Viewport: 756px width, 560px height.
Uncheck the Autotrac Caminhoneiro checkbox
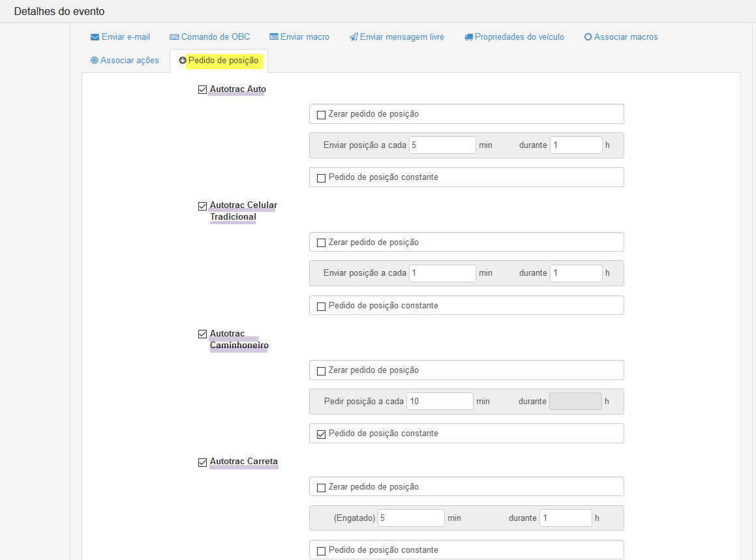(202, 334)
